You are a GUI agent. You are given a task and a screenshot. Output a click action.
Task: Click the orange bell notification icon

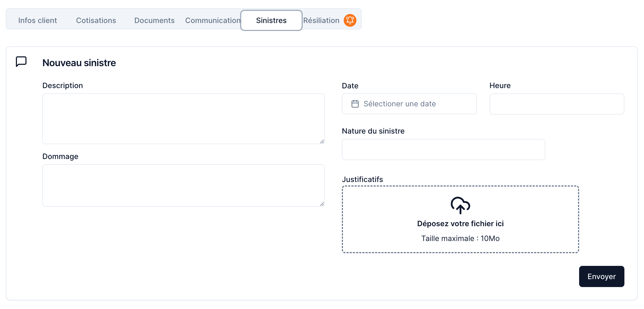(x=350, y=20)
